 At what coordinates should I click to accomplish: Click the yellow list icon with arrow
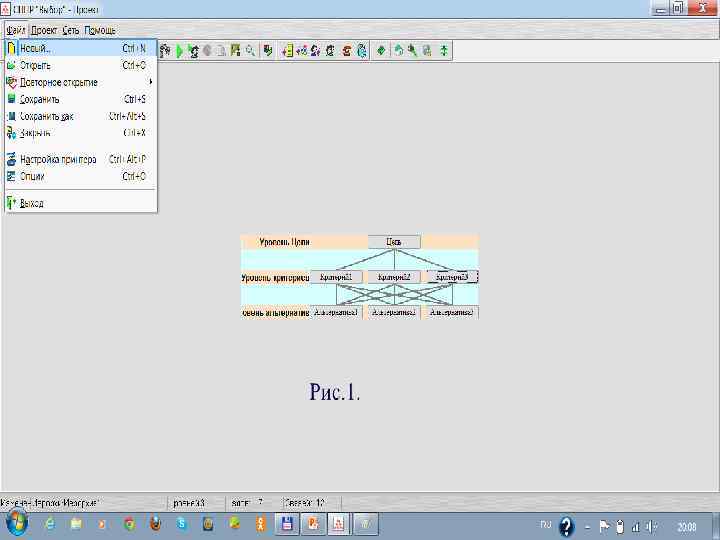(287, 51)
